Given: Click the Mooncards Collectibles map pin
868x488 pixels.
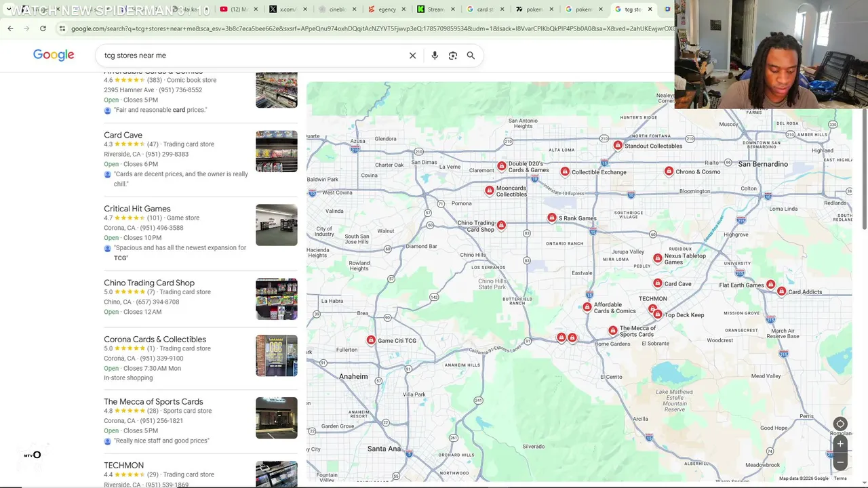Looking at the screenshot, I should coord(490,190).
